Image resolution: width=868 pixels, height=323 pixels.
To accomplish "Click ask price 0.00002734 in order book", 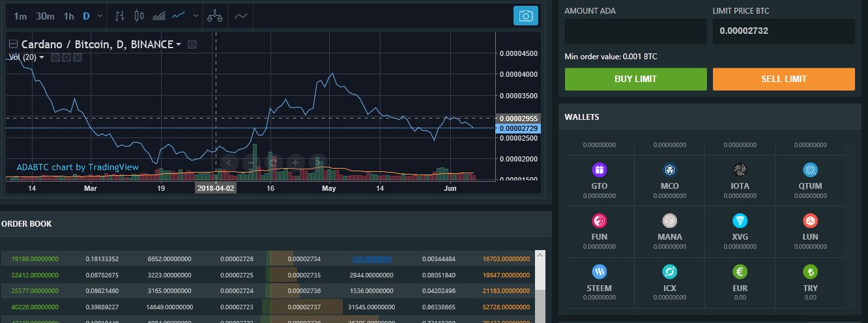I will pos(304,259).
